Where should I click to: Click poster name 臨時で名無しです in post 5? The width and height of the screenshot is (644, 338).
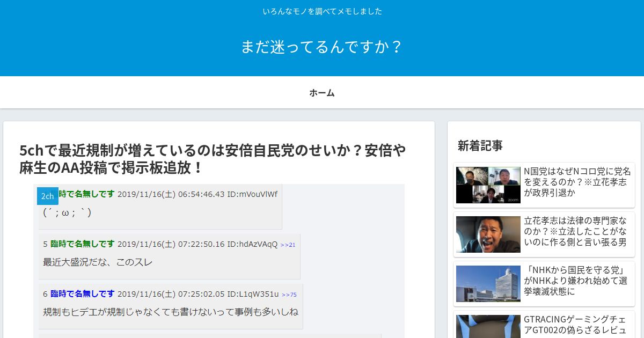click(x=83, y=244)
